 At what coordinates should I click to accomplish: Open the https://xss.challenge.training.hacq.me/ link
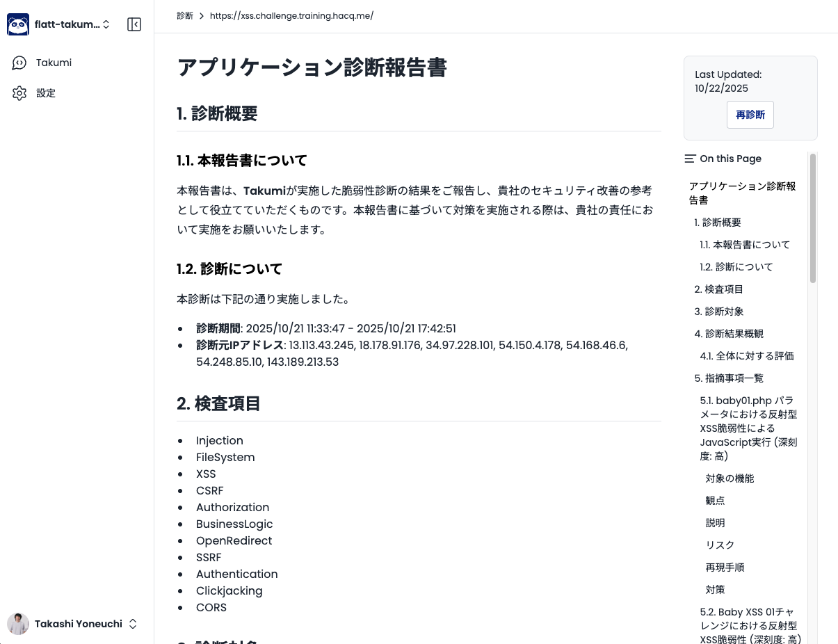click(291, 15)
